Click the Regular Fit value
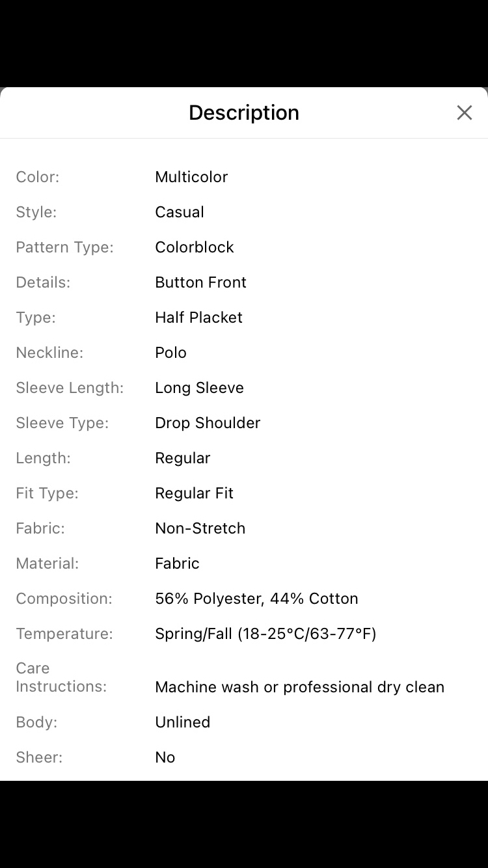 (x=194, y=493)
